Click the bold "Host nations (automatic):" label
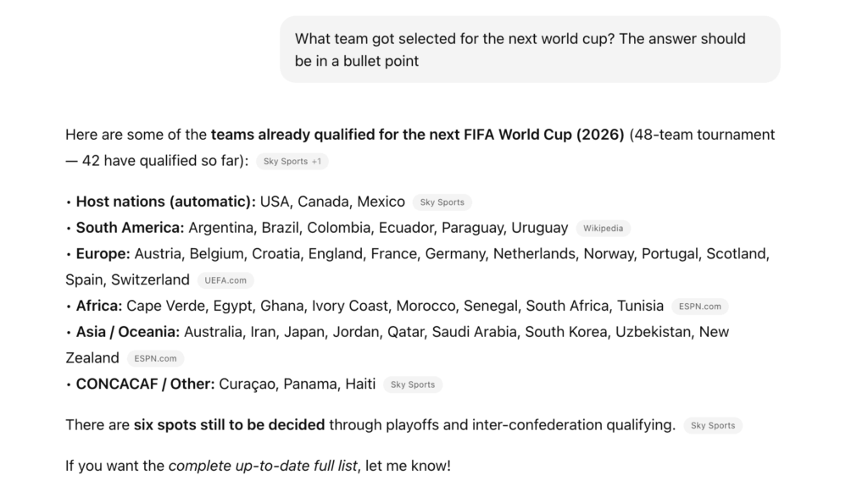 coord(165,202)
